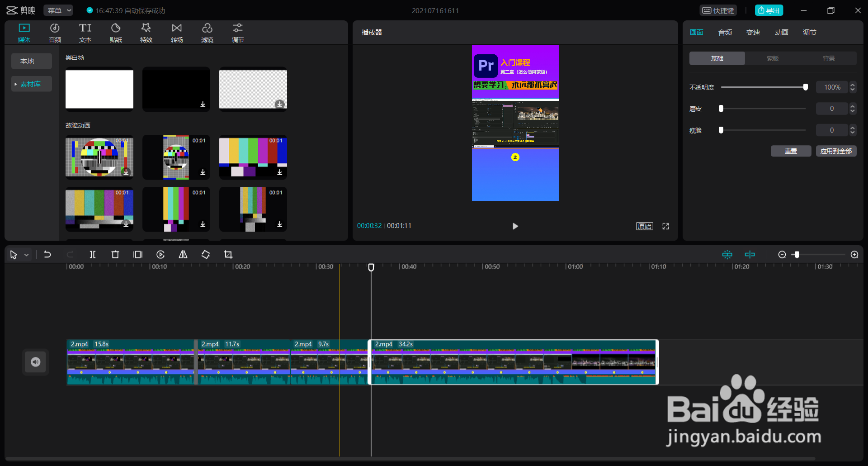Click the undo arrow in timeline toolbar
This screenshot has height=466, width=868.
(47, 255)
